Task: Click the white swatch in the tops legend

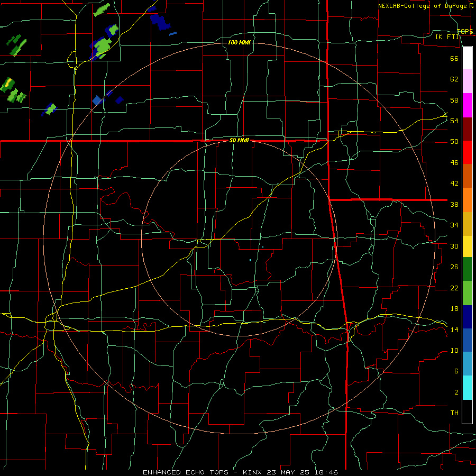Action: (467, 58)
